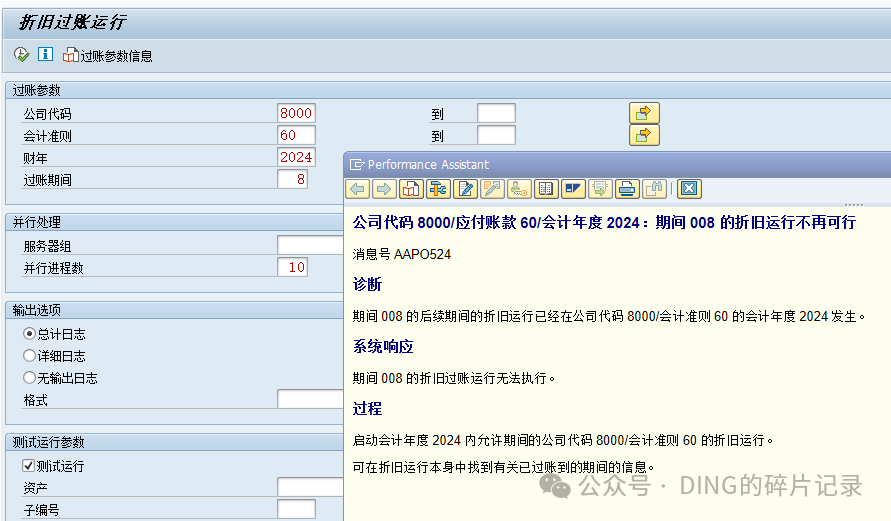Click the greyed export arrow icon
This screenshot has height=521, width=891.
click(x=600, y=189)
